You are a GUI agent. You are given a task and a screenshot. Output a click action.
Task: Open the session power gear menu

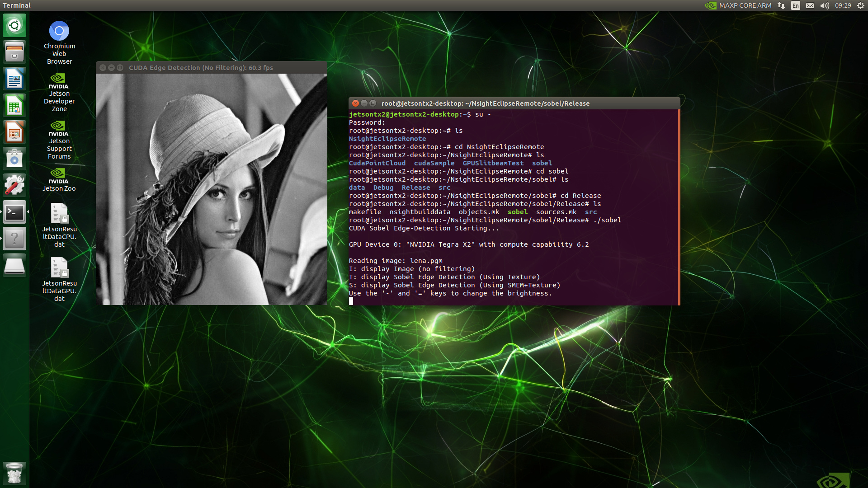tap(860, 5)
